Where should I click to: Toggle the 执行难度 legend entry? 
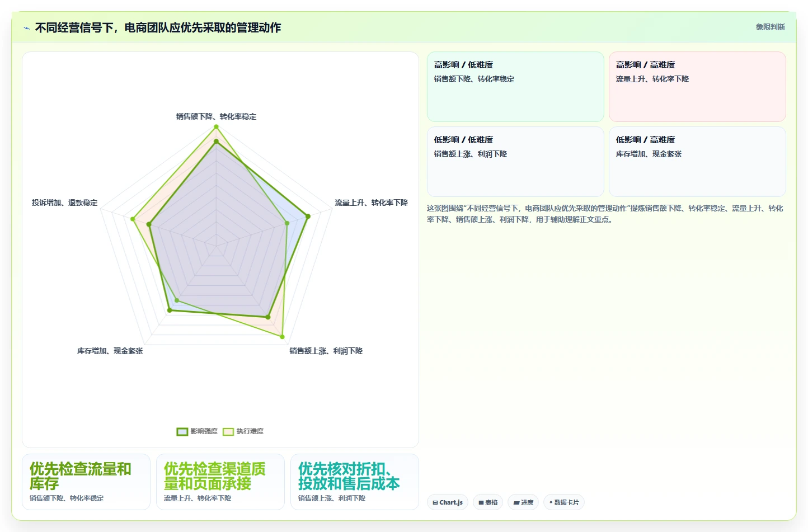(x=243, y=431)
